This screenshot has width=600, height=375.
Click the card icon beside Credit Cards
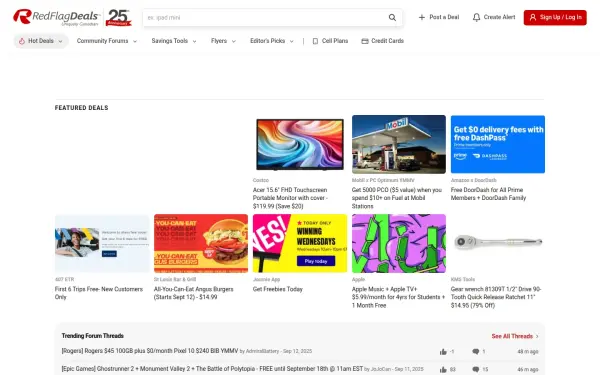[x=365, y=41]
